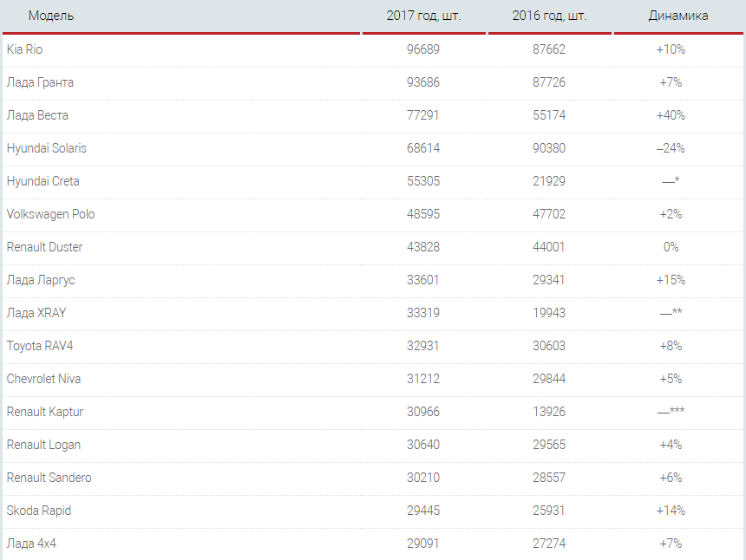The width and height of the screenshot is (746, 560).
Task: Click Лада Гранта 2017 value 93686
Action: point(423,82)
